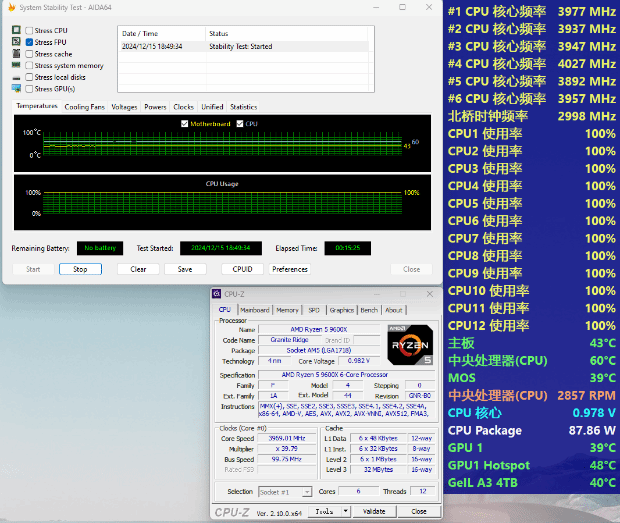Screen dimensions: 620x523
Task: Click the Date / Time column header
Action: click(161, 34)
